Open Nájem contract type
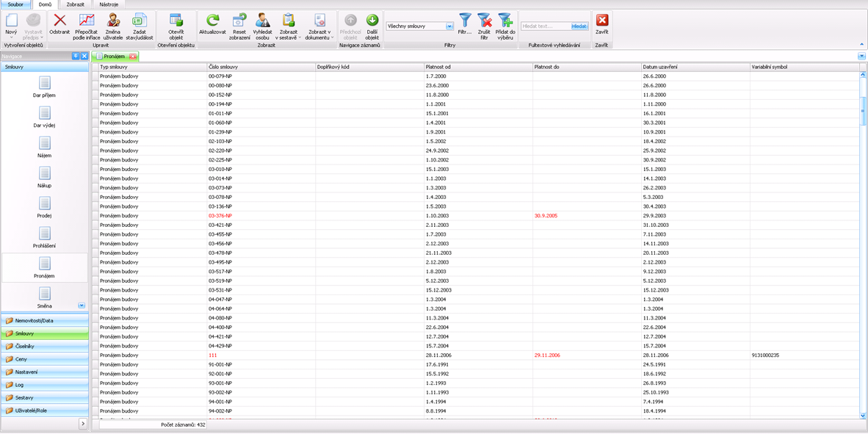 pyautogui.click(x=44, y=148)
